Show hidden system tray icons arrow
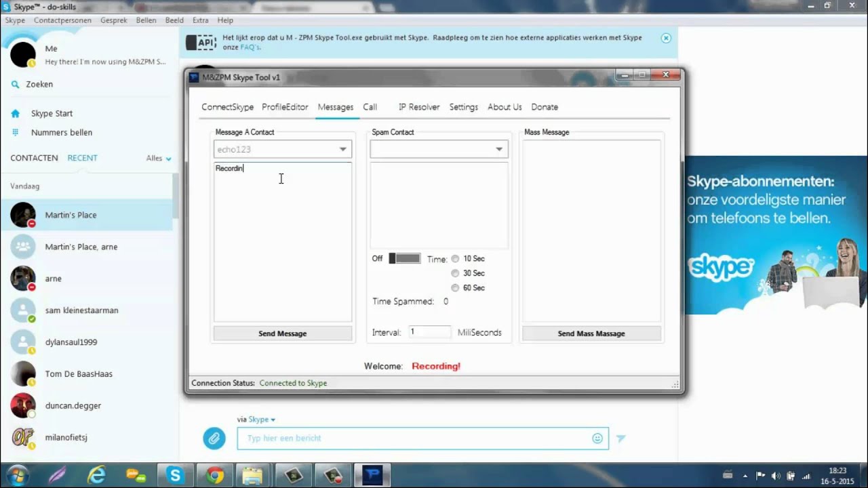 click(746, 476)
